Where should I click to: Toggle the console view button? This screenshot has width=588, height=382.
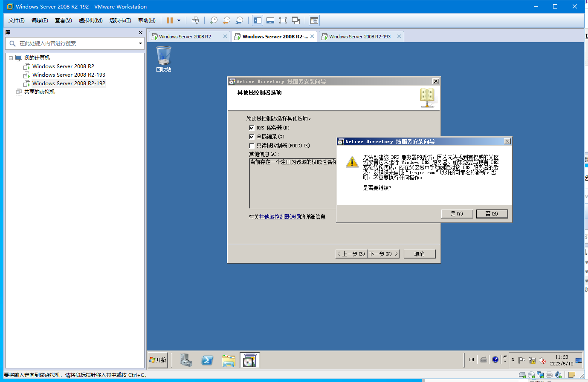coord(314,20)
